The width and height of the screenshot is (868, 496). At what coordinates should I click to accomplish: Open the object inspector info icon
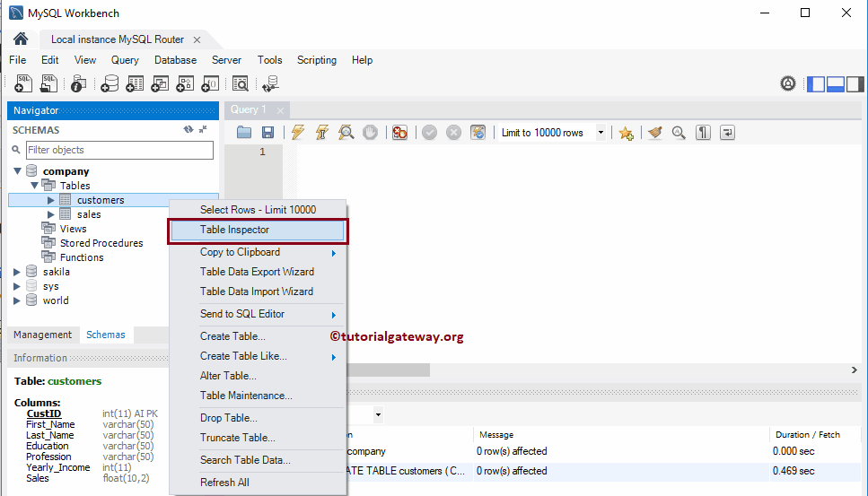click(x=79, y=83)
